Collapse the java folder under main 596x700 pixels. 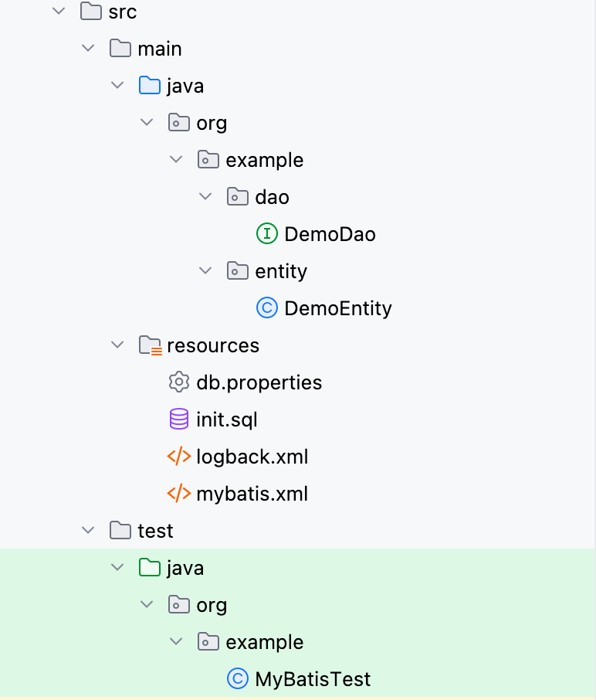tap(117, 85)
